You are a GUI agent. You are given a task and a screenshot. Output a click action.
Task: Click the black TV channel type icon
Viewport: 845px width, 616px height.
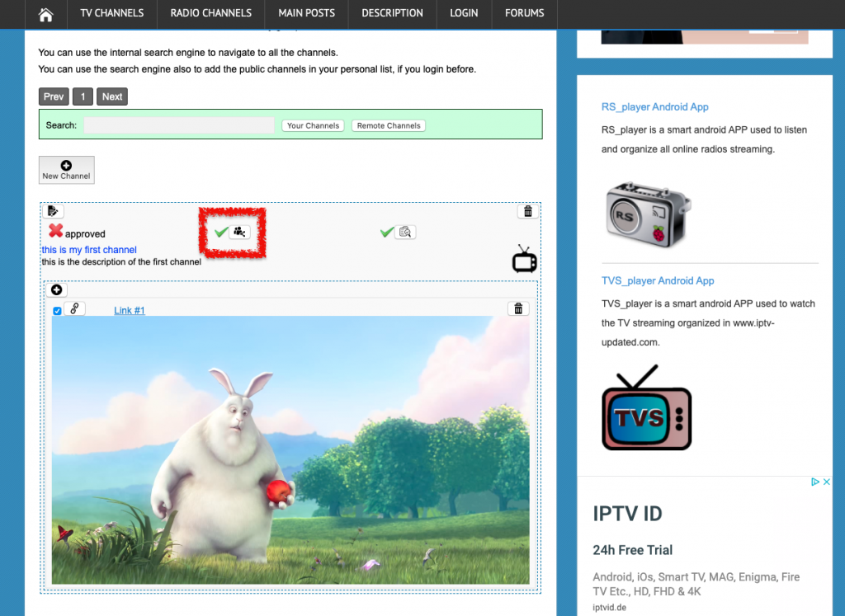524,259
